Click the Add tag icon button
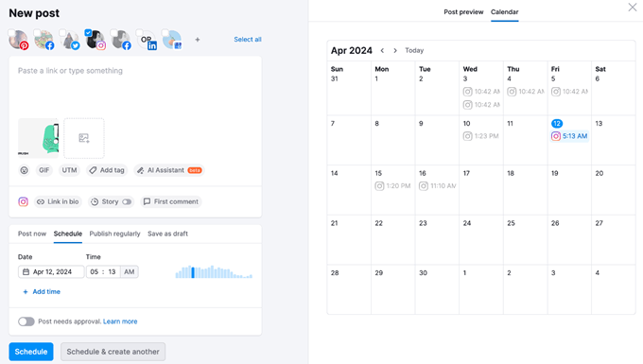 tap(107, 170)
